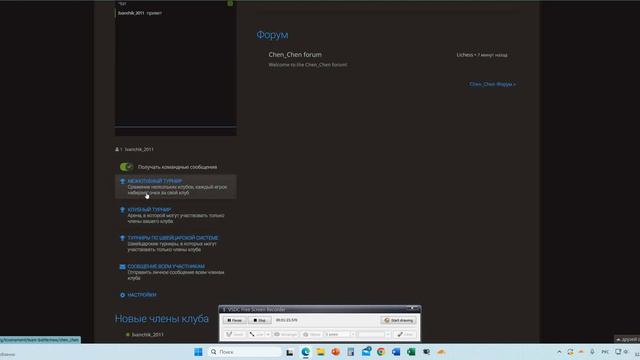Click the language indicator in system tray

click(x=605, y=352)
